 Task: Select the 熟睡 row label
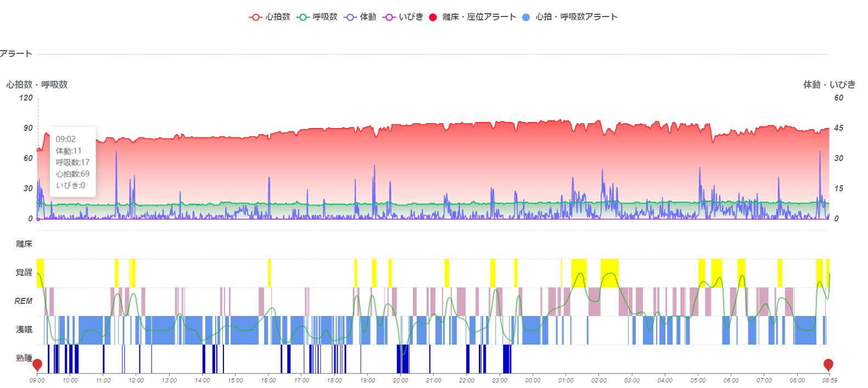pos(24,358)
